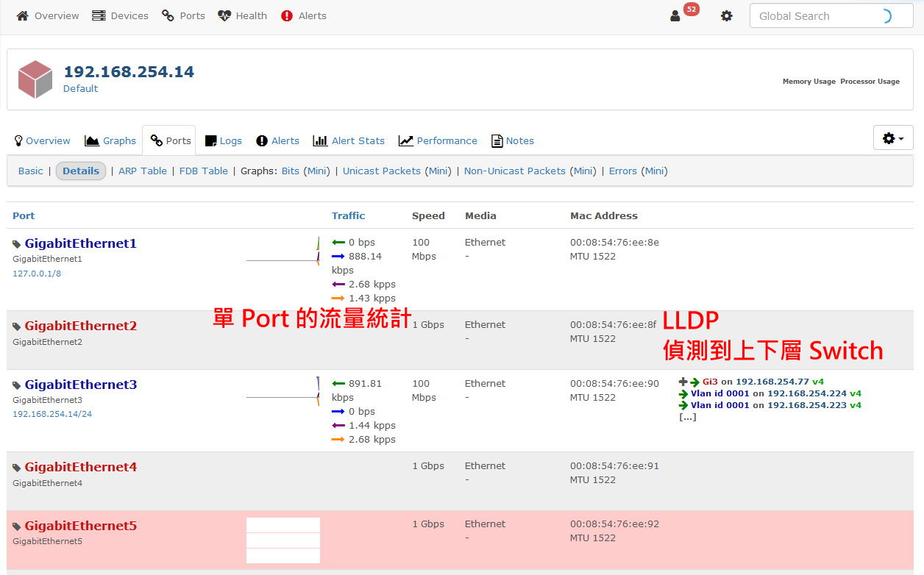
Task: Open the Devices menu in top navigation
Action: click(x=120, y=15)
